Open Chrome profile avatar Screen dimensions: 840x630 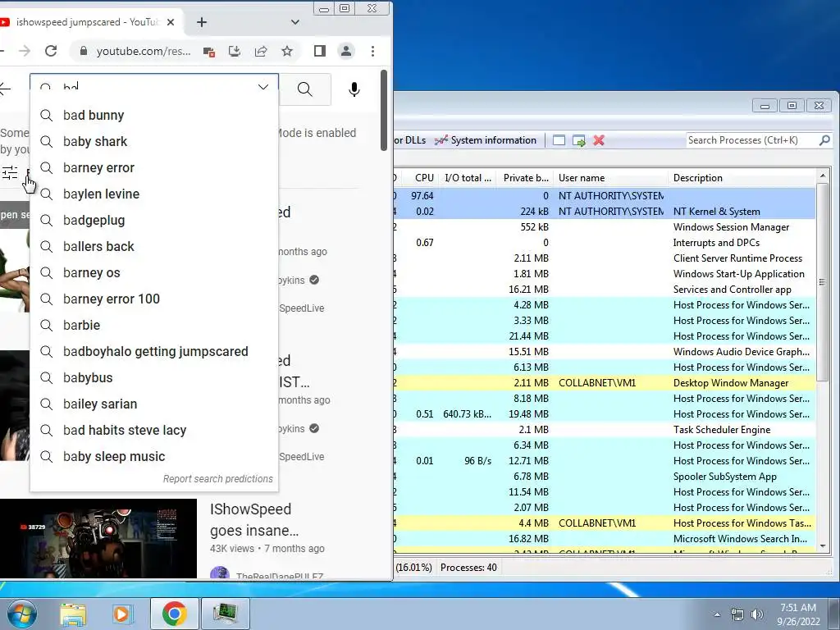click(x=346, y=51)
